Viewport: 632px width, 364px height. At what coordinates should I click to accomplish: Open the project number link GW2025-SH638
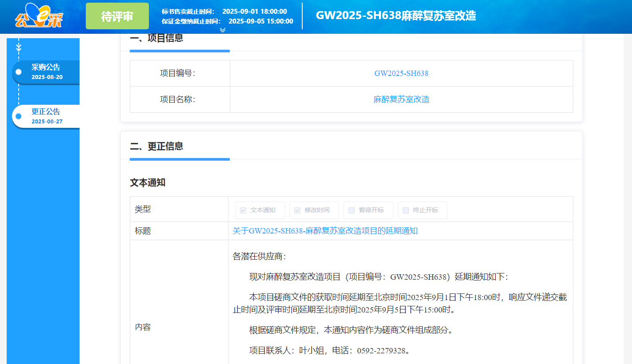coord(401,73)
